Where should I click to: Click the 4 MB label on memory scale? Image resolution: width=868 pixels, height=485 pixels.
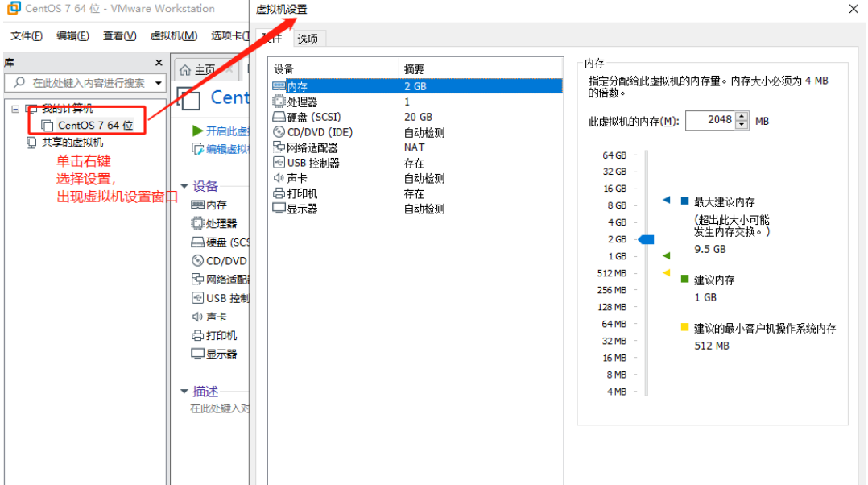[x=617, y=392]
